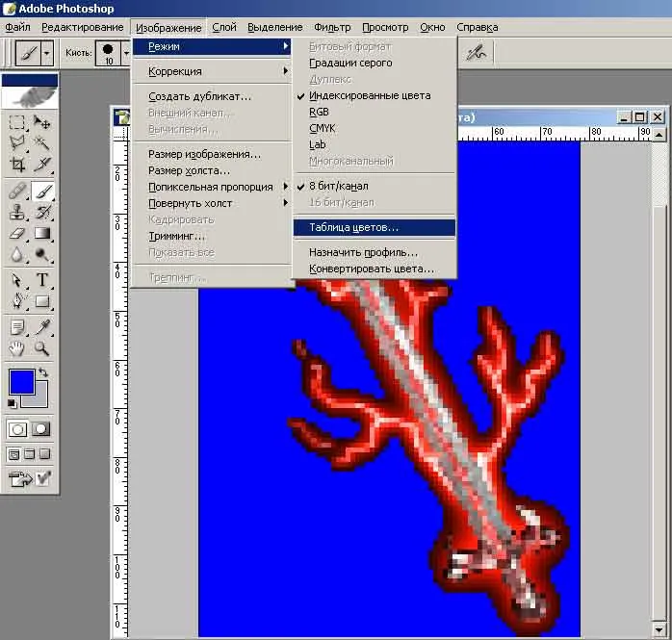Click Конвертировать цвета command
672x640 pixels.
point(371,269)
